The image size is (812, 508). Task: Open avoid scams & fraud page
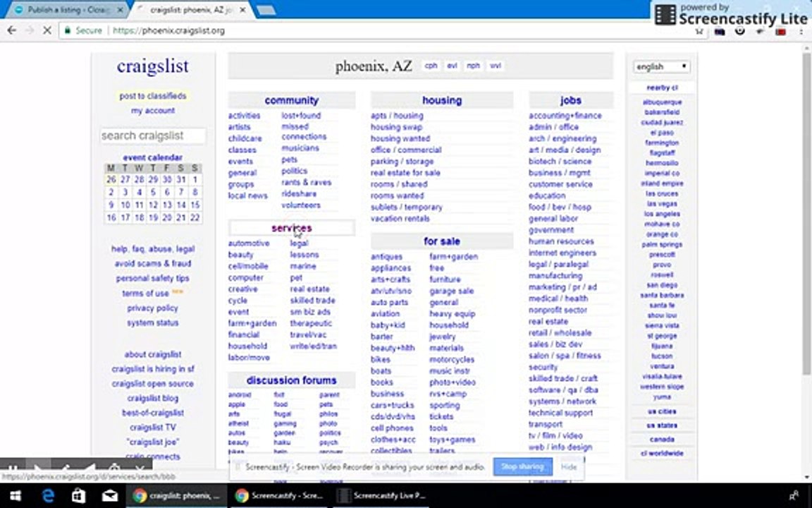tap(153, 263)
